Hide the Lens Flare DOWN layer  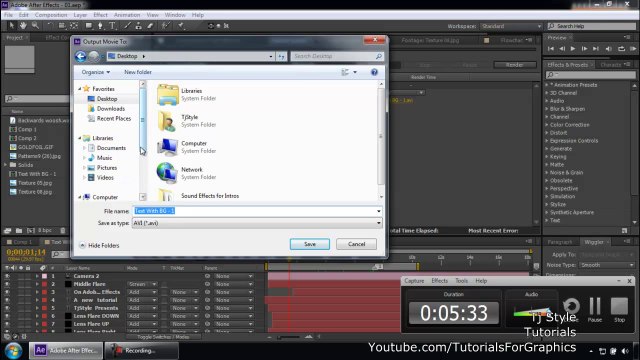tap(7, 316)
